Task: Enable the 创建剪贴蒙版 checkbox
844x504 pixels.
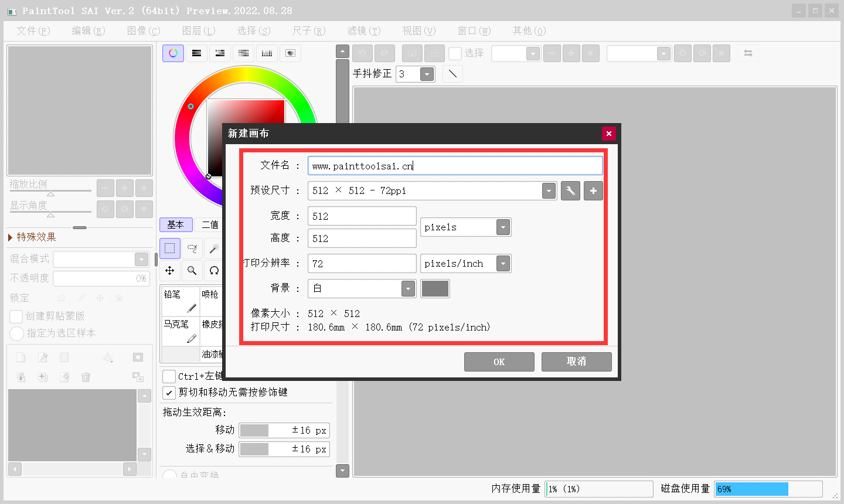Action: point(16,316)
